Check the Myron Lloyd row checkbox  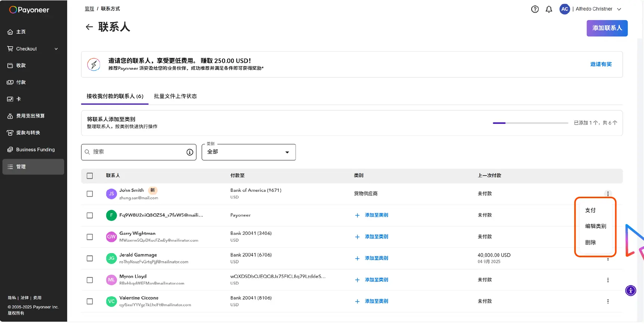[x=90, y=280]
